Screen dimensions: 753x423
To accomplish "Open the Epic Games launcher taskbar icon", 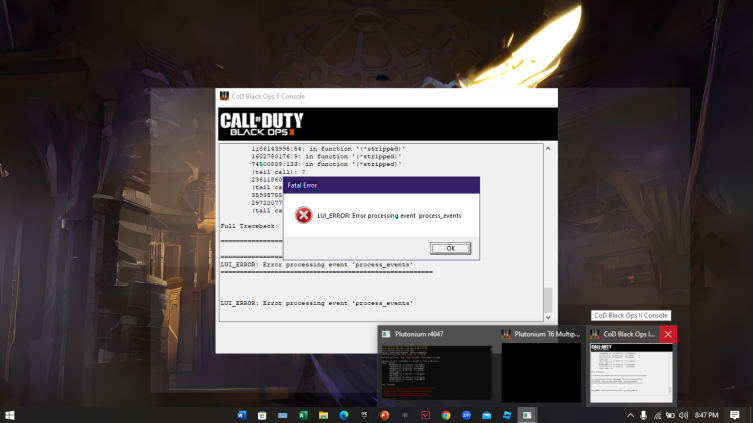I will pyautogui.click(x=364, y=415).
